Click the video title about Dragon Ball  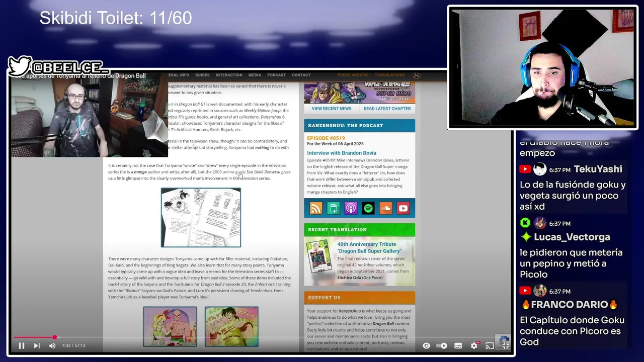[x=79, y=76]
